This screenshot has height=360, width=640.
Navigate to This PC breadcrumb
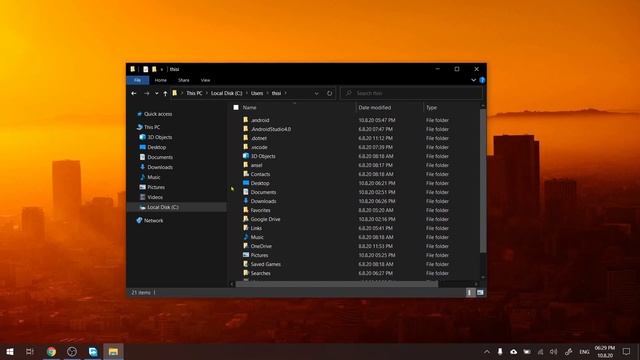[x=194, y=93]
